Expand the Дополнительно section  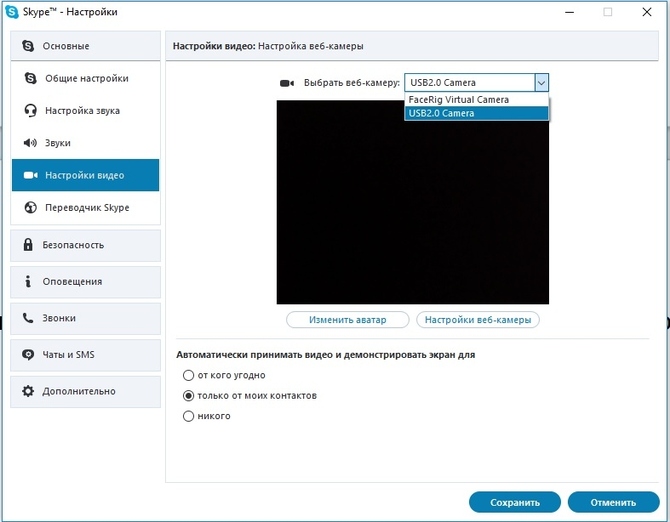pos(85,392)
